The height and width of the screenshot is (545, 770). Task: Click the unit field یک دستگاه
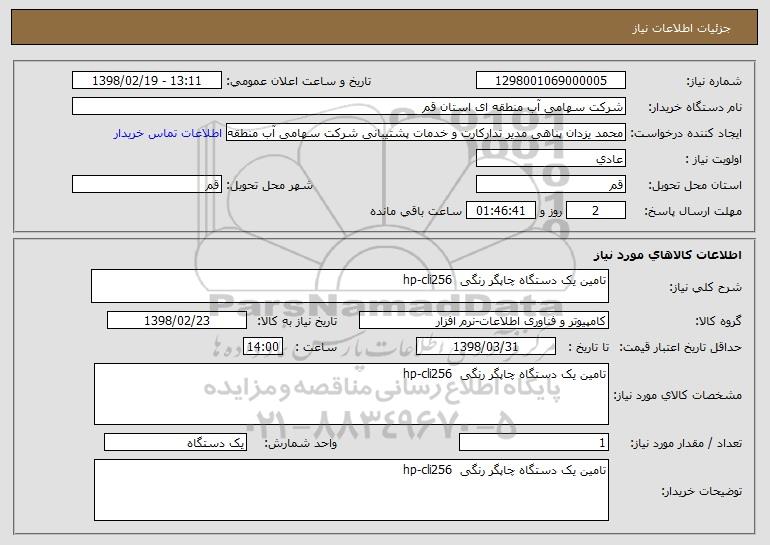pyautogui.click(x=176, y=442)
